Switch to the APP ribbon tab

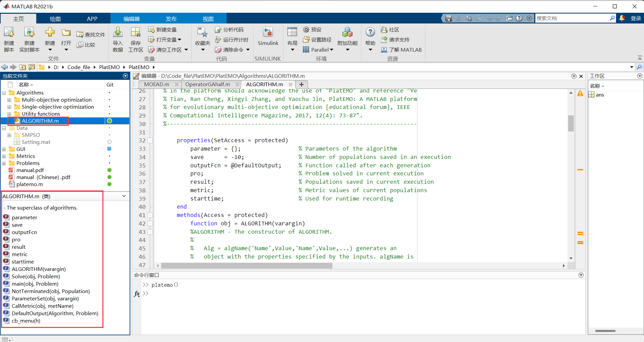(x=92, y=19)
